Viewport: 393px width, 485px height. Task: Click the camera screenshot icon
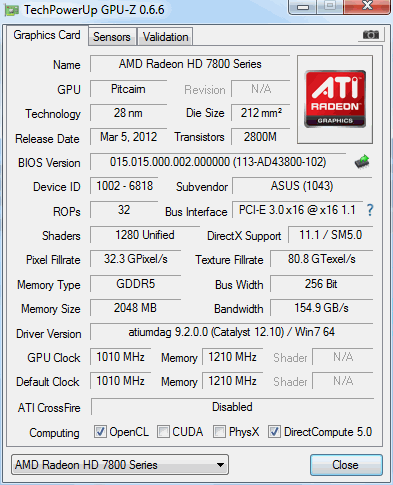coord(371,34)
